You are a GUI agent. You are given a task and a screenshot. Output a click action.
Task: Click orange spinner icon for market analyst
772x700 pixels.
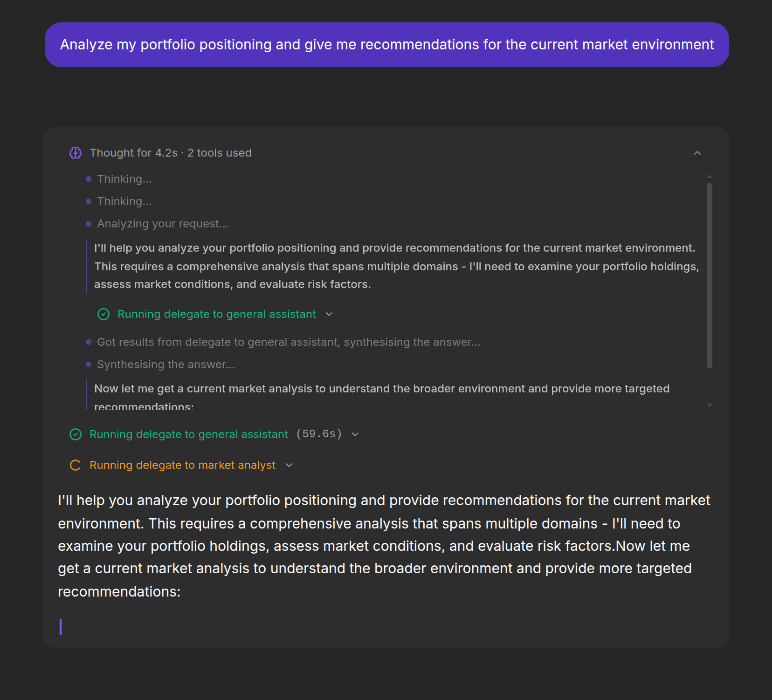click(x=76, y=465)
